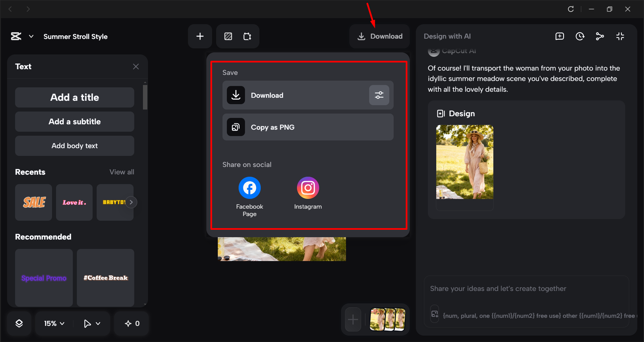
Task: Open the resize canvas tool
Action: coord(247,36)
